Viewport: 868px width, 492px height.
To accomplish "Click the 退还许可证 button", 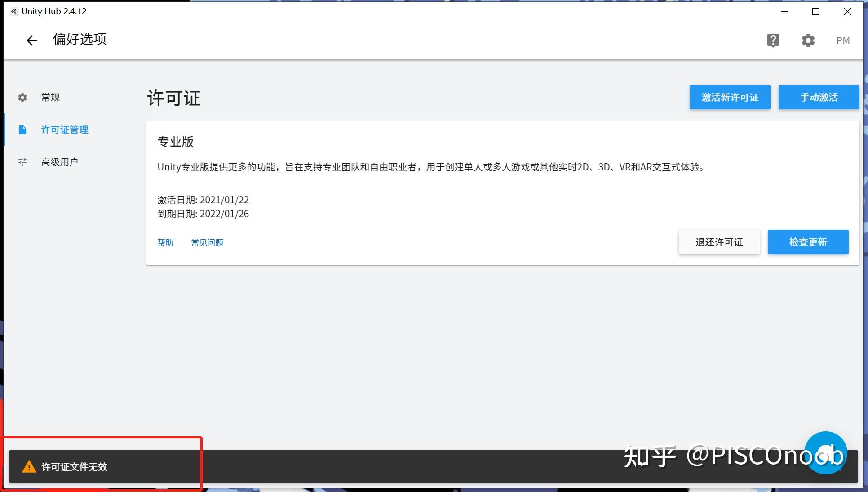I will click(x=719, y=242).
